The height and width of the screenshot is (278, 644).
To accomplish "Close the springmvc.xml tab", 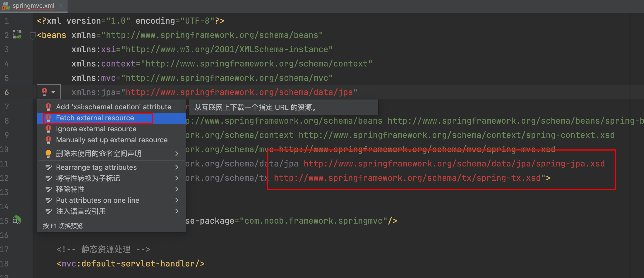I will tap(61, 5).
